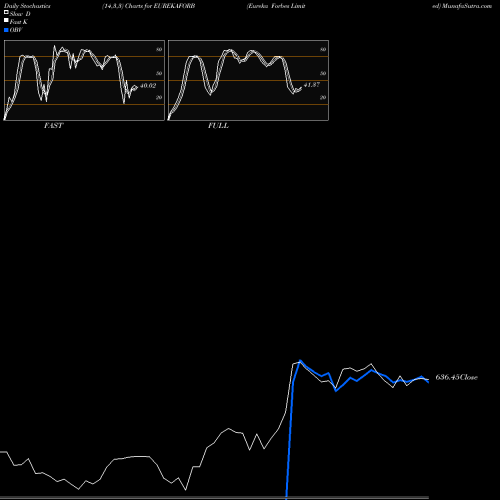The height and width of the screenshot is (500, 500).
Task: Click the Fast K legend swatch
Action: point(6,21)
